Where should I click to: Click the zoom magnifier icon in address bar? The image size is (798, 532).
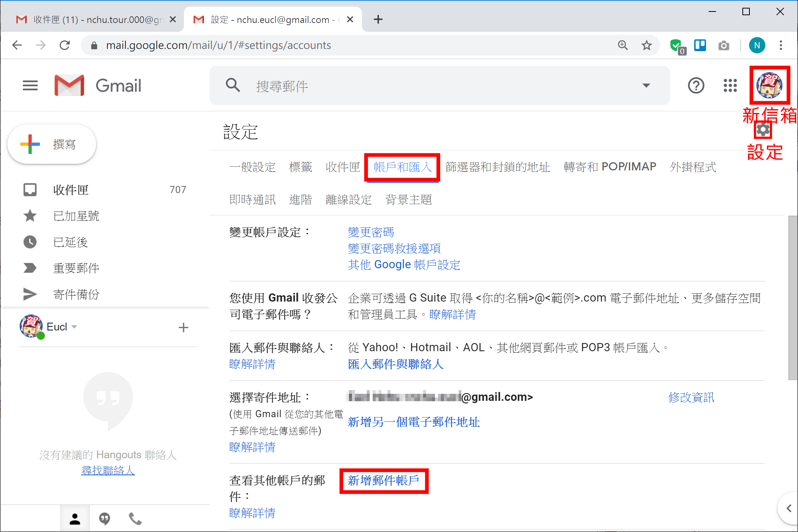[x=623, y=45]
